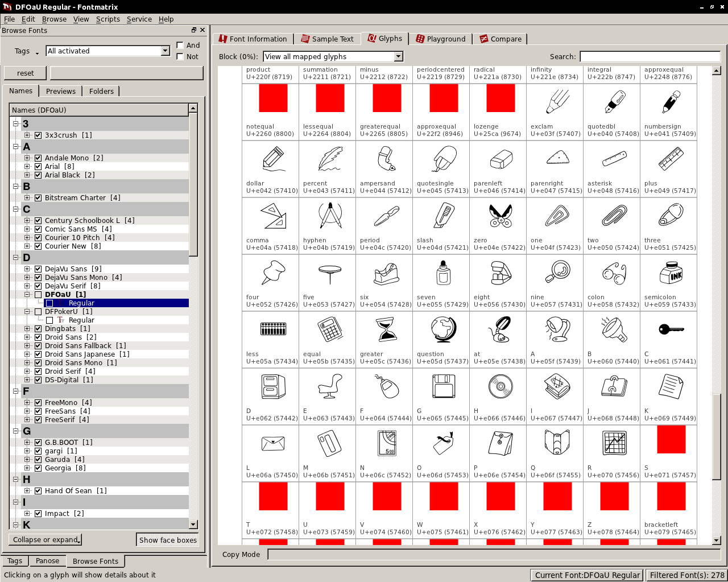Collapse the DFOaU font family

pos(27,295)
